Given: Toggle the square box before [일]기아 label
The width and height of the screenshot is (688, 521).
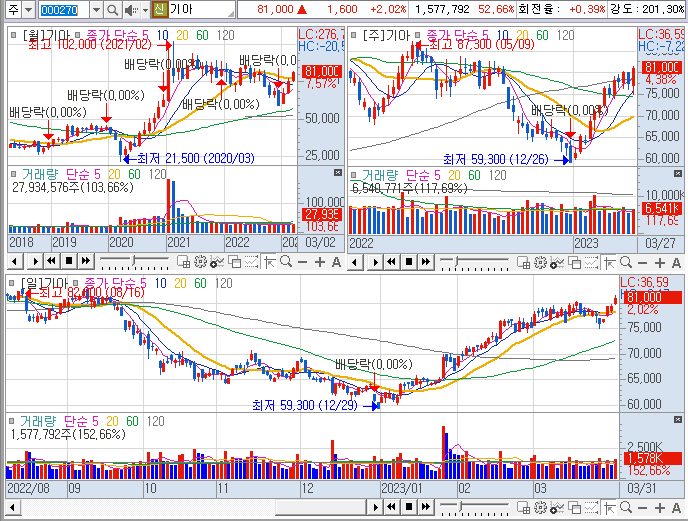Looking at the screenshot, I should pyautogui.click(x=11, y=283).
